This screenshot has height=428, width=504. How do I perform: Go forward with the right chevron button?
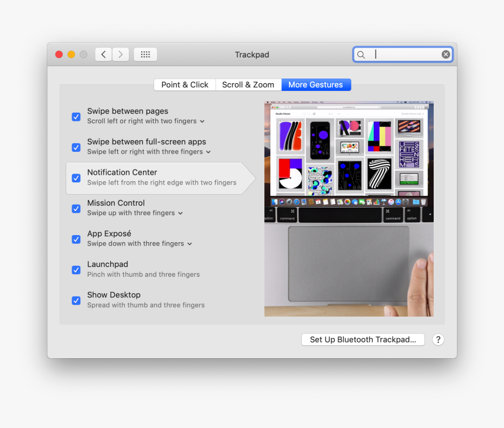tap(121, 55)
